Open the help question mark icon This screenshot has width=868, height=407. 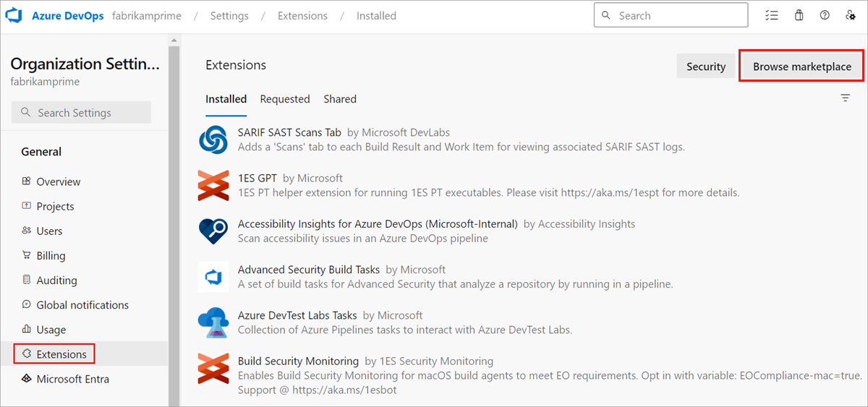tap(825, 15)
